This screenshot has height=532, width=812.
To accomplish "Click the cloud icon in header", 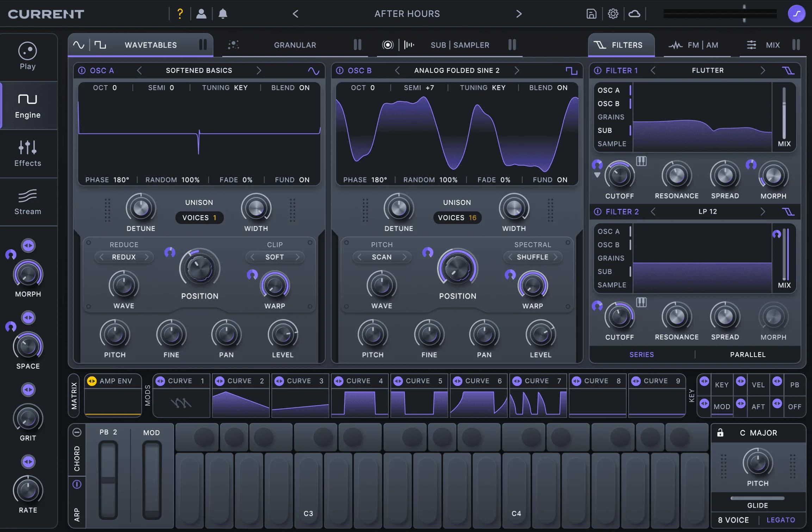I will [634, 14].
